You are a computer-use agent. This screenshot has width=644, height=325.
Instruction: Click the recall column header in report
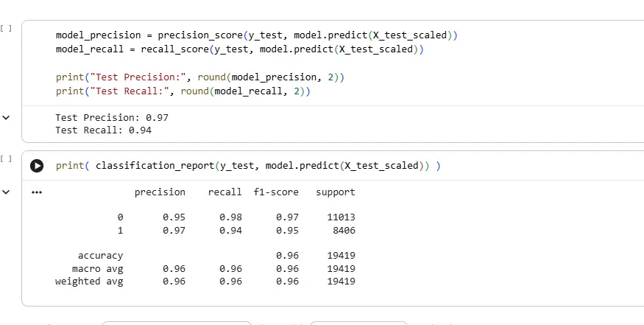click(224, 192)
